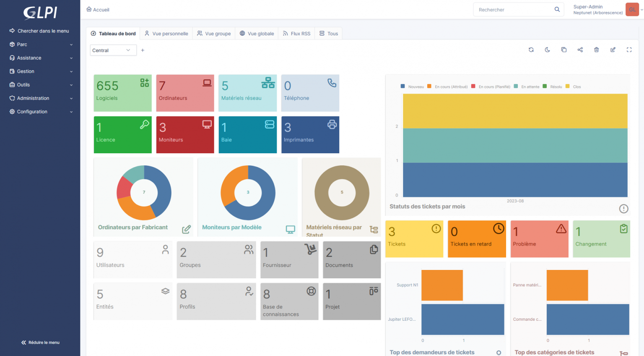Open the Super-Admin user menu
Image resolution: width=644 pixels, height=356 pixels.
coord(608,10)
